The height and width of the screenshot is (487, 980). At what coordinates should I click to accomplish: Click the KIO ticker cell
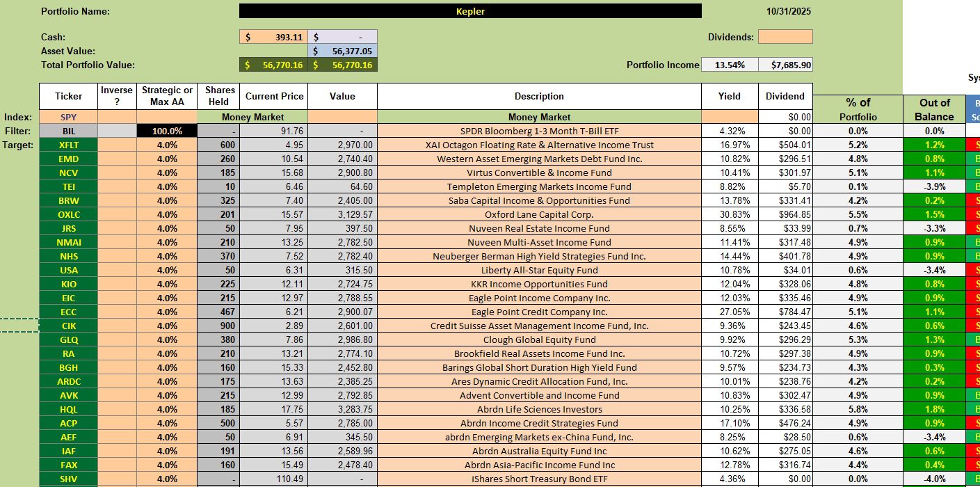click(x=68, y=284)
